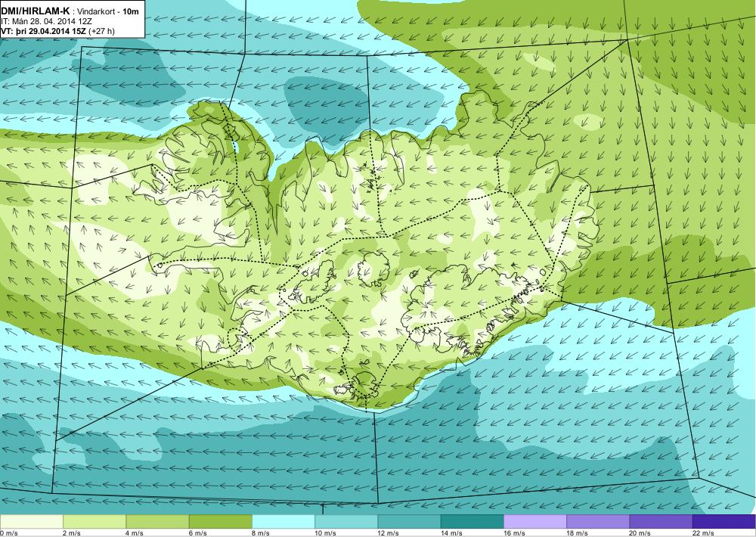The image size is (756, 537).
Task: Click the "VT: þri 29.04.2014 15Z" valid time
Action: pyautogui.click(x=43, y=31)
